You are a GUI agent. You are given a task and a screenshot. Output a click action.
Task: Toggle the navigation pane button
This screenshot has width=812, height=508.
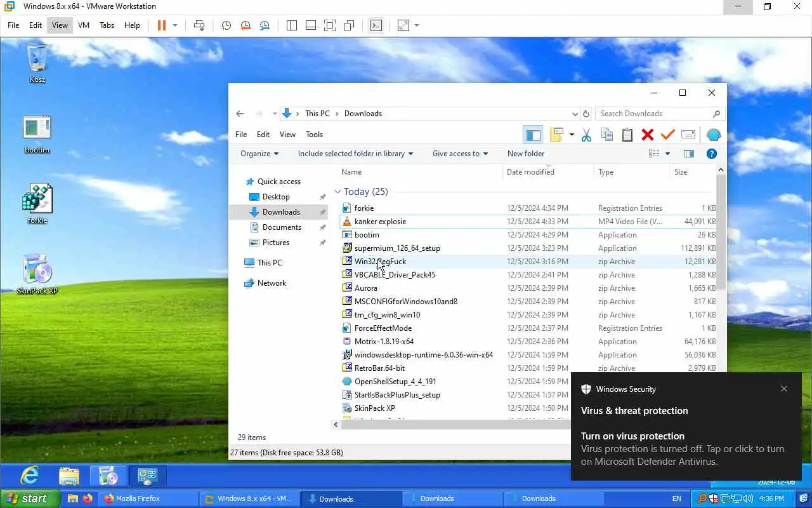tap(534, 135)
